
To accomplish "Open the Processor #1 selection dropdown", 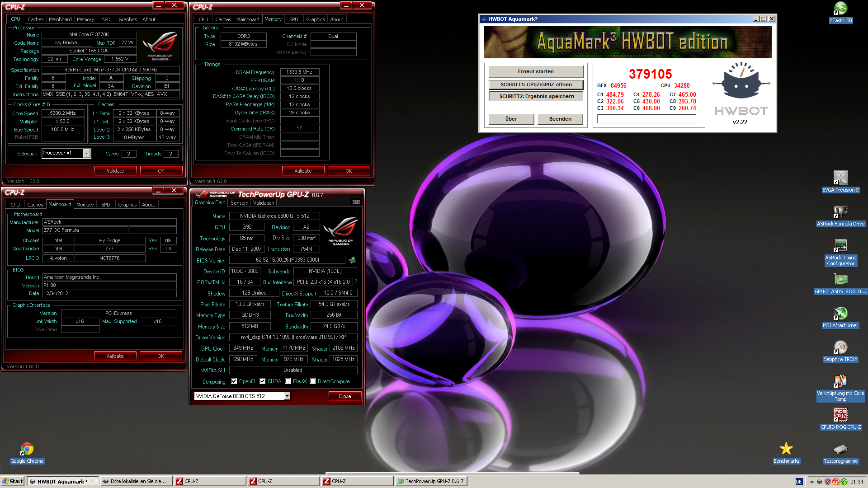I will point(86,154).
